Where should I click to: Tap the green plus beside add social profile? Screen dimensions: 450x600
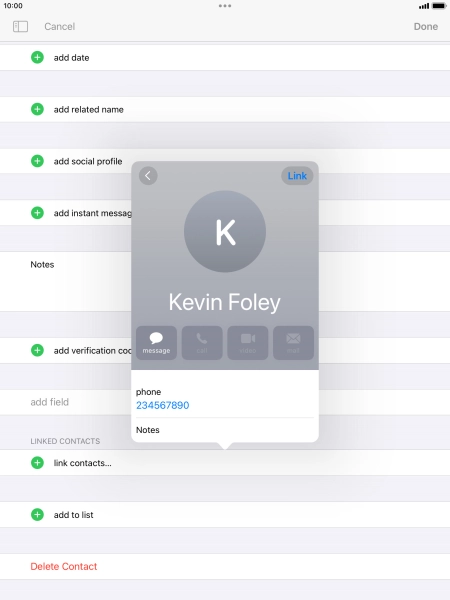[37, 161]
